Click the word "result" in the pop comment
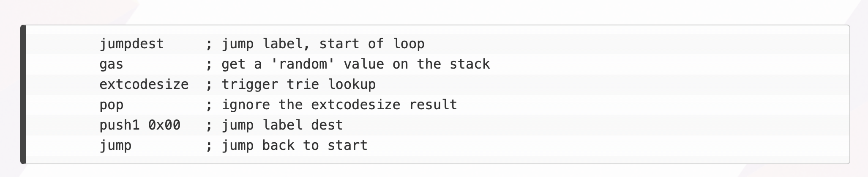868x177 pixels. tap(433, 105)
